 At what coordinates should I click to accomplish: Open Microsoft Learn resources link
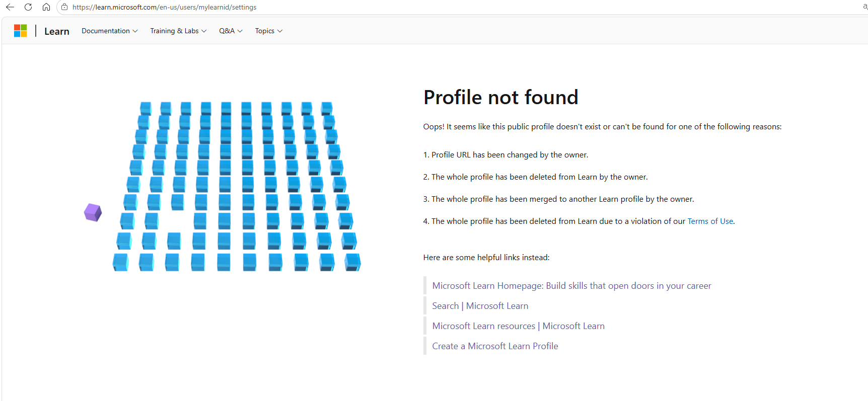518,326
